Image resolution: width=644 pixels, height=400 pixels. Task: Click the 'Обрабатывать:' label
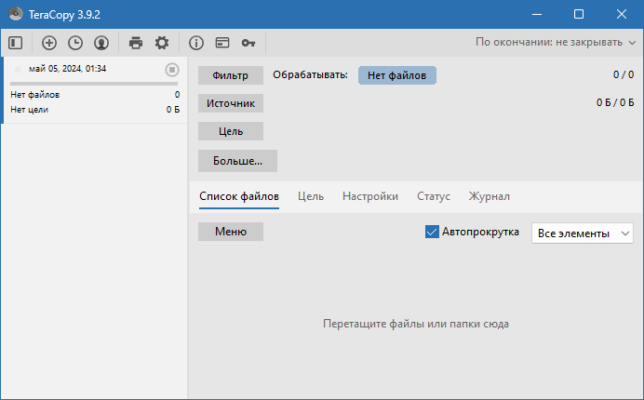click(x=310, y=75)
